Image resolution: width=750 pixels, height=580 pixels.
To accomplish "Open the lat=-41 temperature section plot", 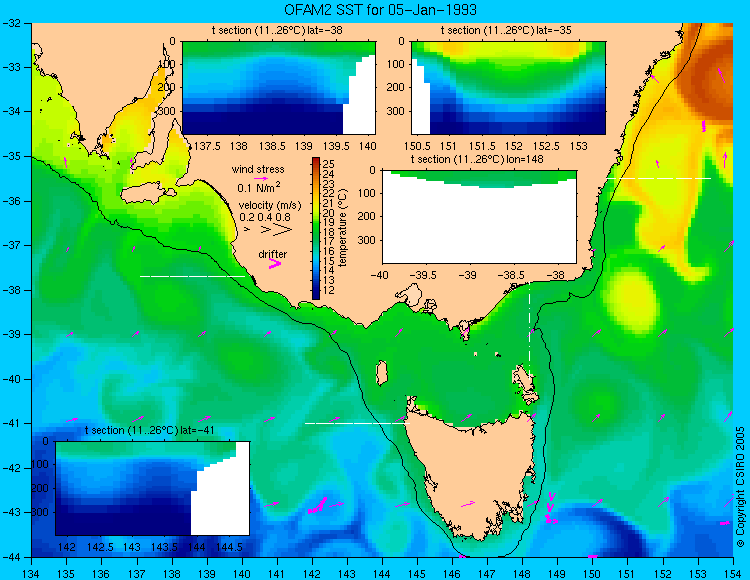I will coord(152,488).
